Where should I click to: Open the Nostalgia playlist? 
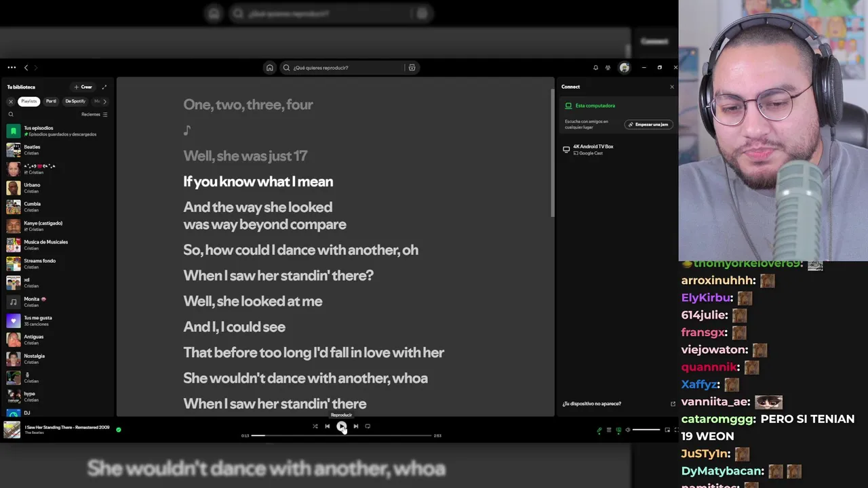(58, 359)
